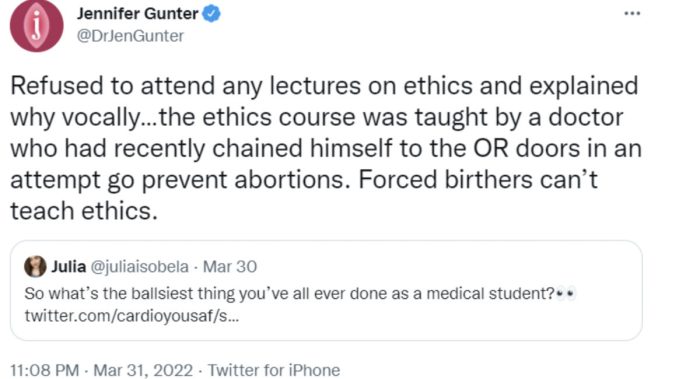The width and height of the screenshot is (700, 379).
Task: Click the main tweet text about ethics lectures
Action: pyautogui.click(x=326, y=148)
